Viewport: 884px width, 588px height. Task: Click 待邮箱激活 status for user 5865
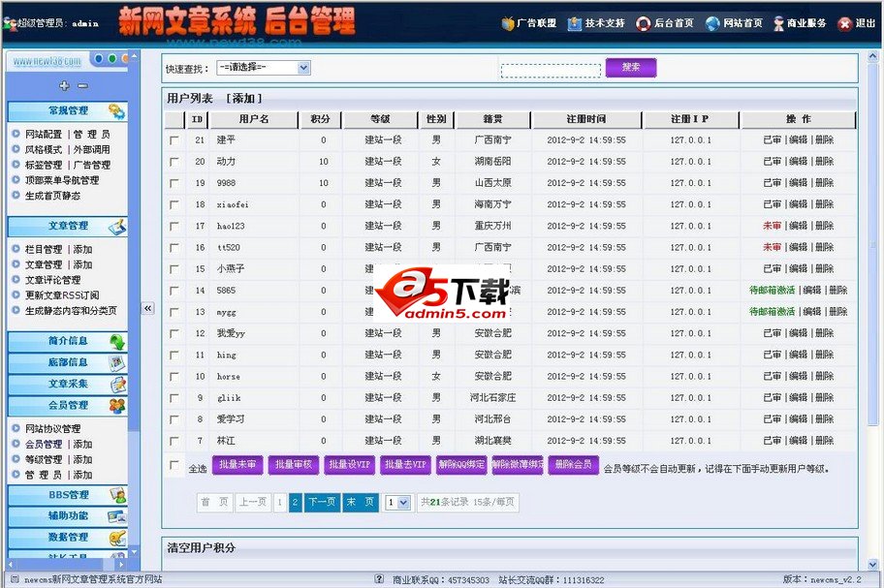click(772, 291)
